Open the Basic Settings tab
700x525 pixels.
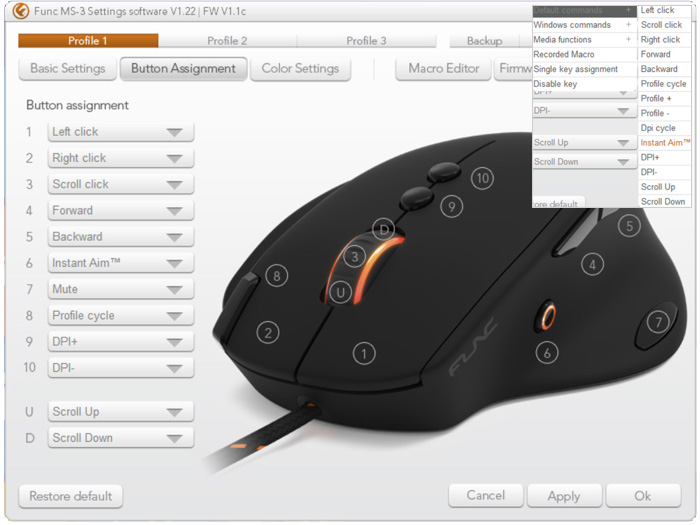pos(68,69)
